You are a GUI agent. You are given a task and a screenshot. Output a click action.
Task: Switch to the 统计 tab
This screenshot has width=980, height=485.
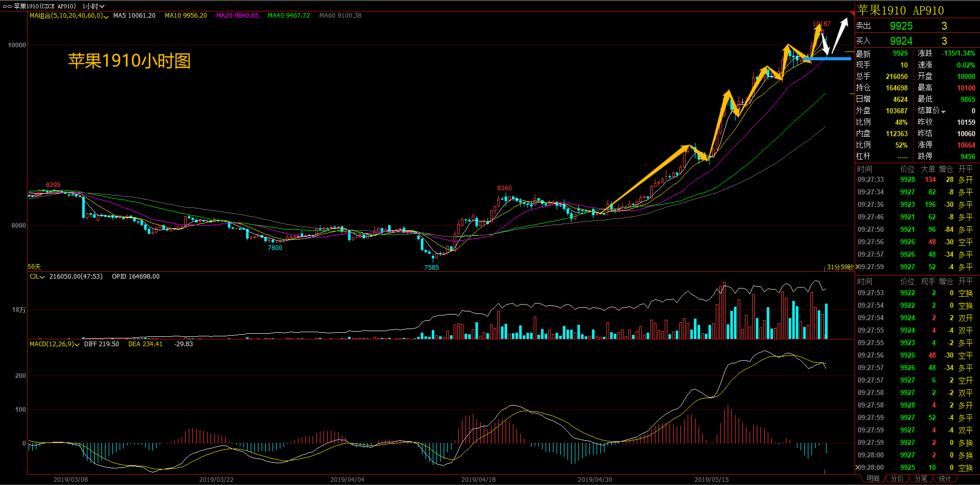(945, 479)
